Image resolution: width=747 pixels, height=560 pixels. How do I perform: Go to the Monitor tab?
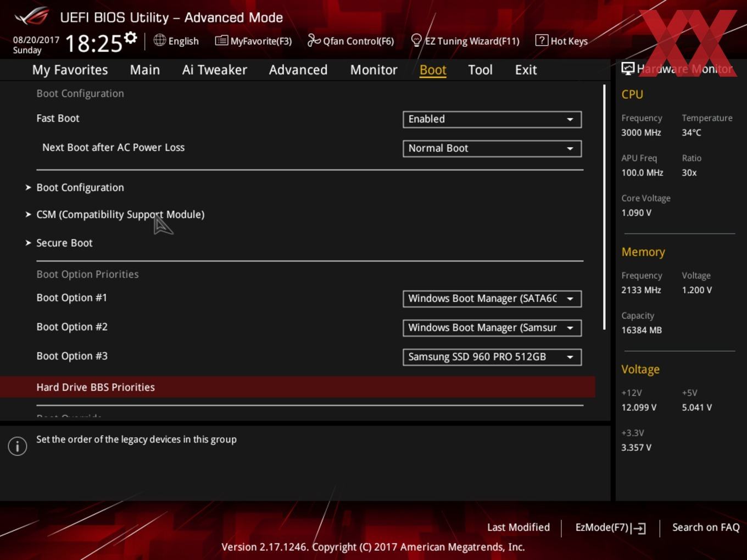[x=374, y=70]
